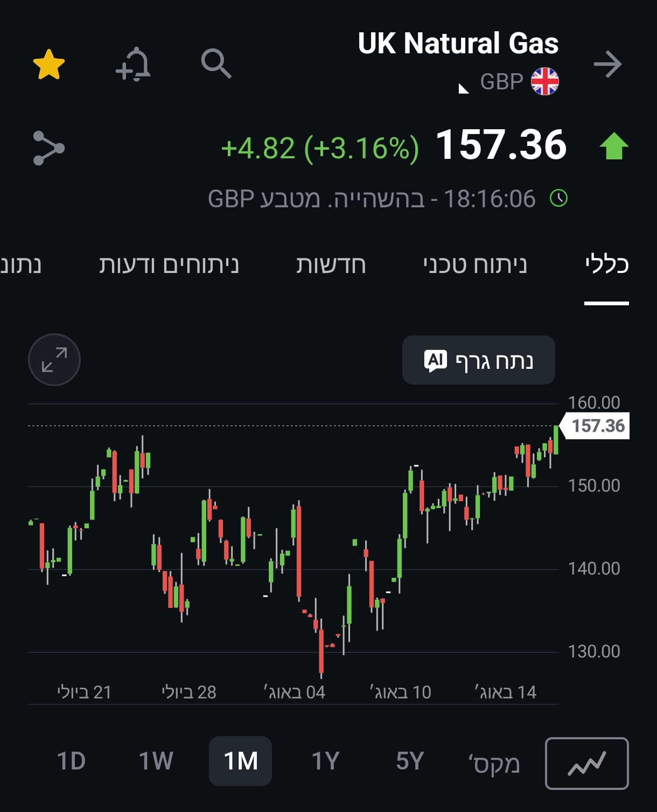Open the ניתוחים ודעות tab
The image size is (657, 812).
[169, 264]
